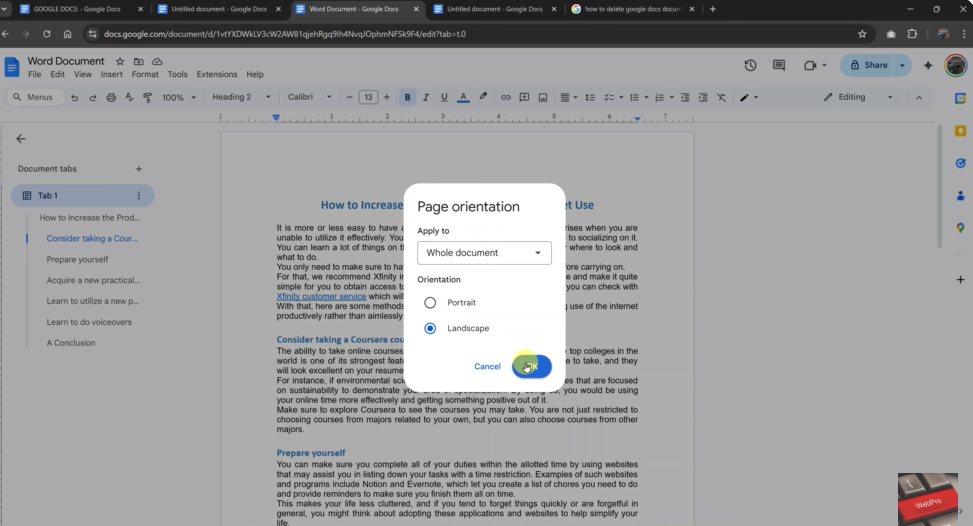Open the Format menu

point(145,74)
